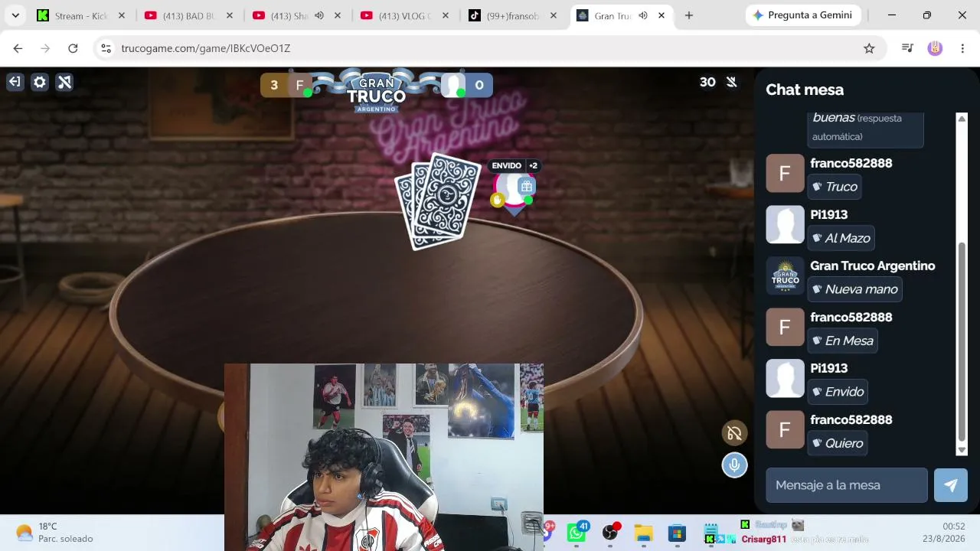
Task: Click 'Pregunta a Gemini' button
Action: click(x=802, y=15)
